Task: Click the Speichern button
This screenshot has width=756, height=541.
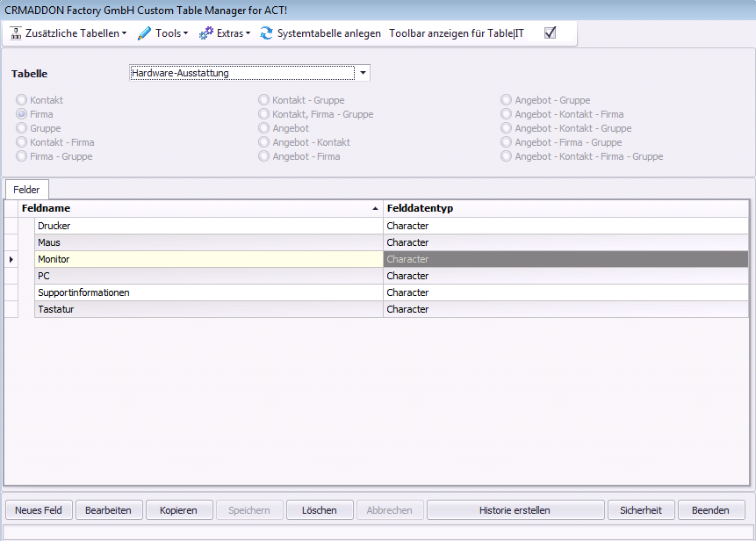Action: click(x=249, y=510)
